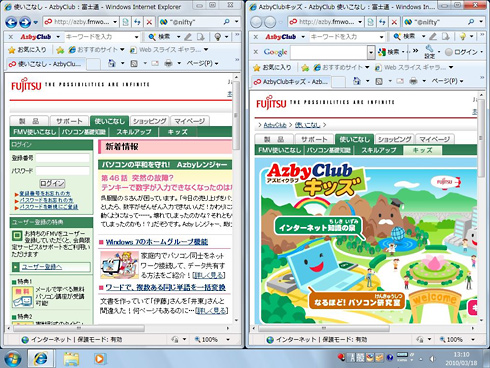
Task: Click Google toolbar 検索 button
Action: (x=389, y=52)
